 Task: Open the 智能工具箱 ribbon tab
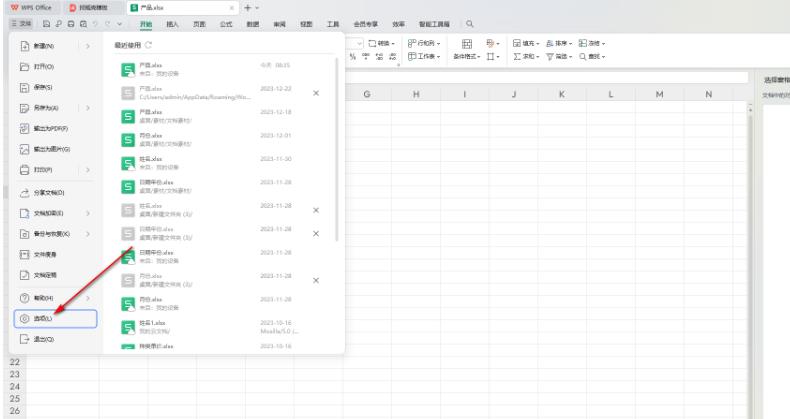click(x=434, y=24)
